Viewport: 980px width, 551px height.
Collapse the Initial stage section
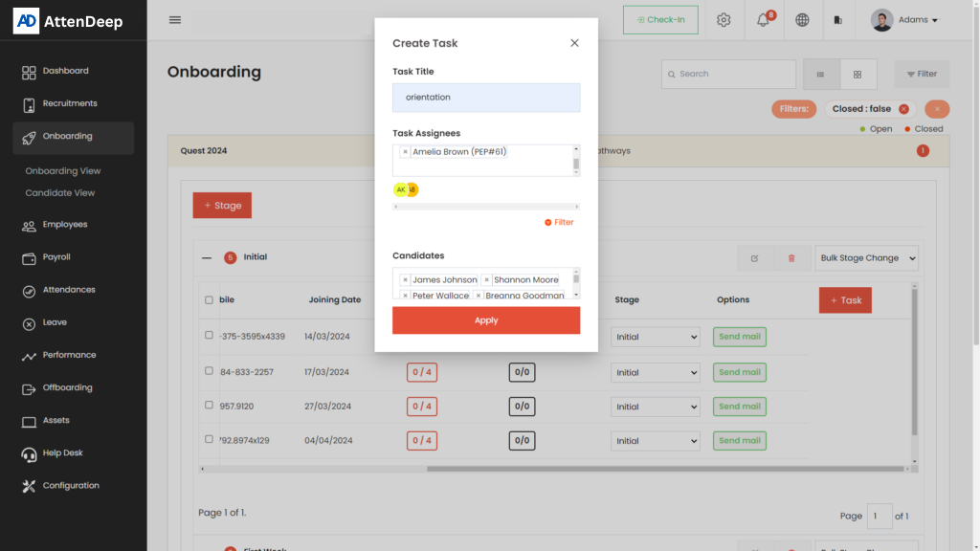tap(207, 257)
